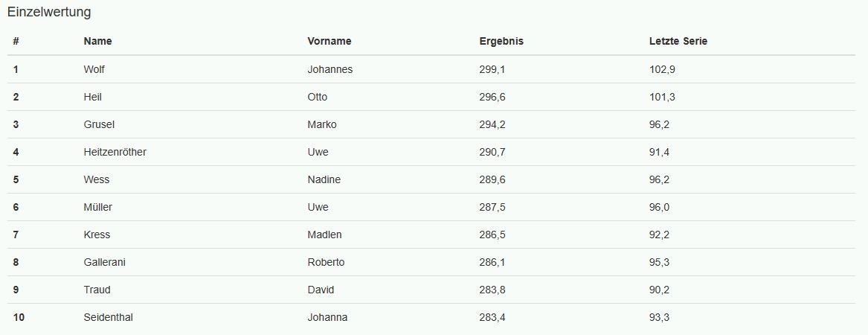Select first name Nadine

click(x=324, y=179)
